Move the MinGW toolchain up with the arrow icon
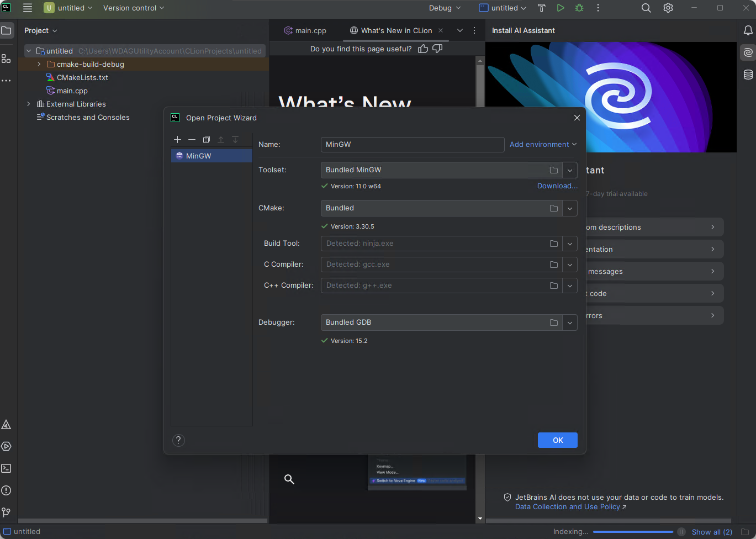The image size is (756, 539). [220, 139]
